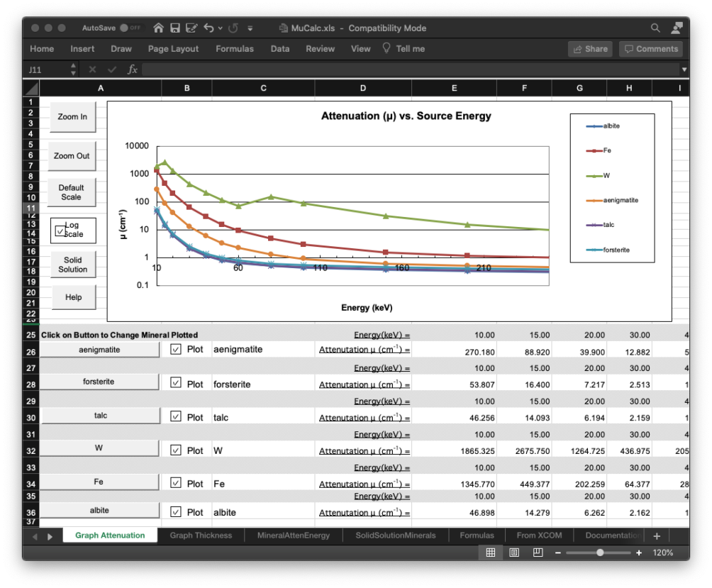Click the Solid Solution button
712x588 pixels.
click(x=72, y=265)
